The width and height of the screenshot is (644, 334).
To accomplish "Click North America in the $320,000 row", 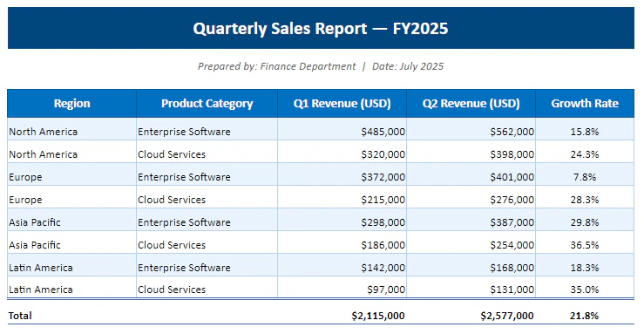I will point(43,154).
